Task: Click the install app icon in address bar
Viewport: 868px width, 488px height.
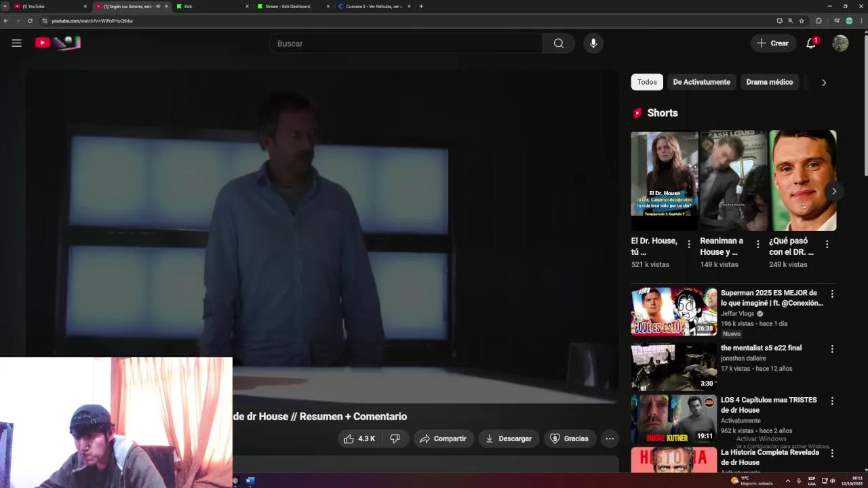Action: click(779, 21)
